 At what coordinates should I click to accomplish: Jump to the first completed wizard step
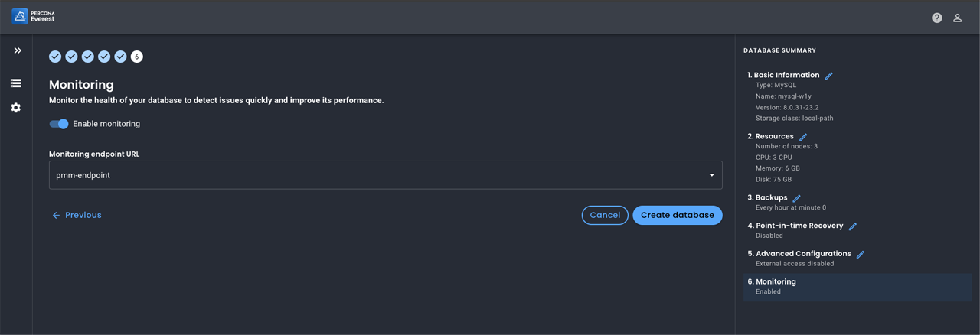pyautogui.click(x=55, y=57)
